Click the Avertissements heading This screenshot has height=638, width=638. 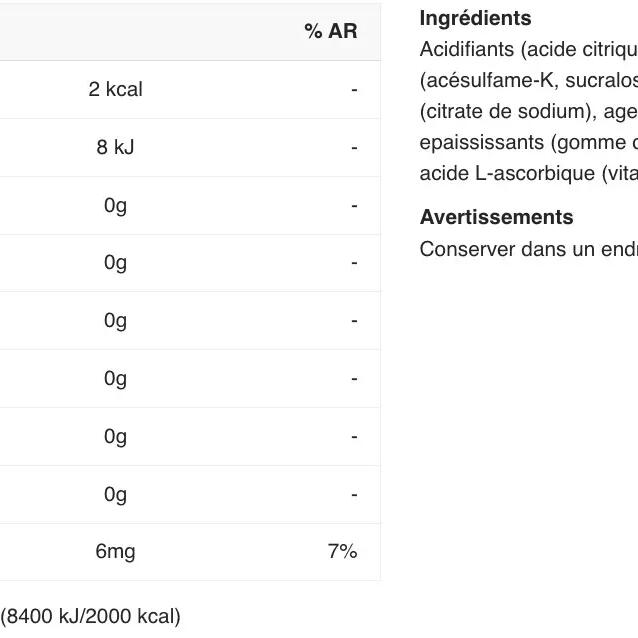(x=496, y=217)
